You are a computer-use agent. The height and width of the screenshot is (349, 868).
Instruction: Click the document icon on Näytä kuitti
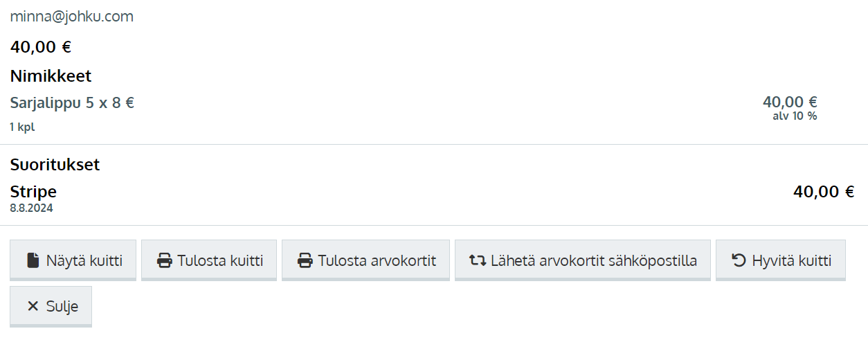tap(33, 261)
